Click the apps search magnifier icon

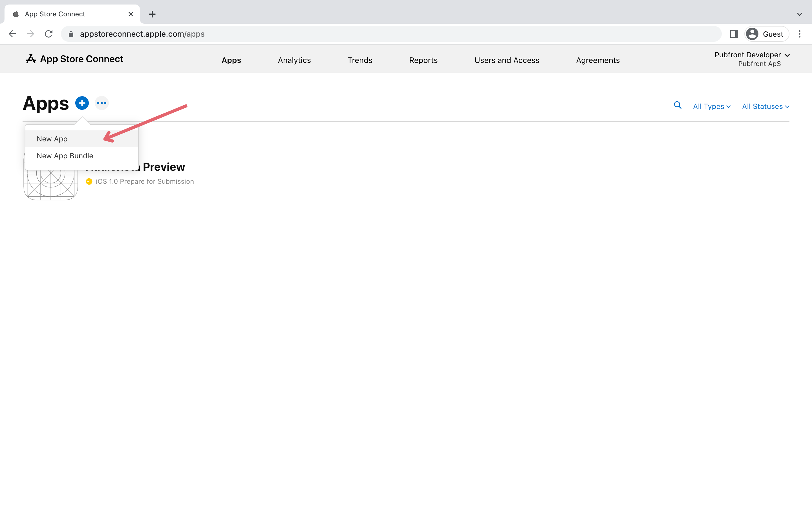pos(678,106)
